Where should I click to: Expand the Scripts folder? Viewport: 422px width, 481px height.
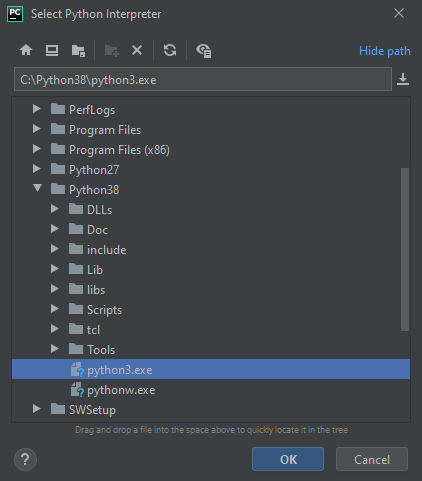coord(55,309)
